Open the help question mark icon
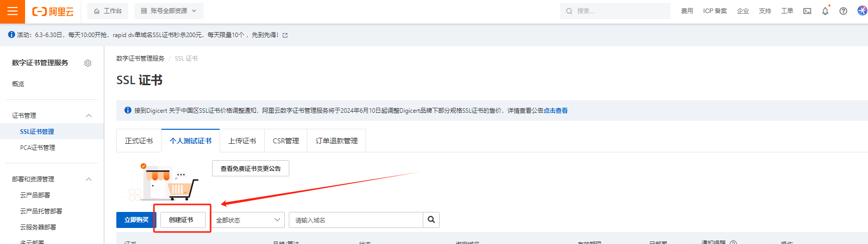Screen dimensions: 868x244 (x=843, y=11)
